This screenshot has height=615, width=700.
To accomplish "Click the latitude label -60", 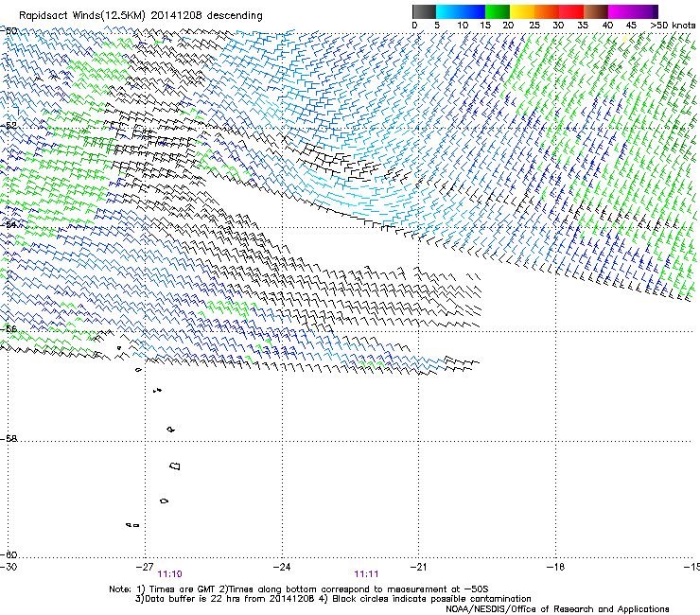I will pyautogui.click(x=9, y=554).
